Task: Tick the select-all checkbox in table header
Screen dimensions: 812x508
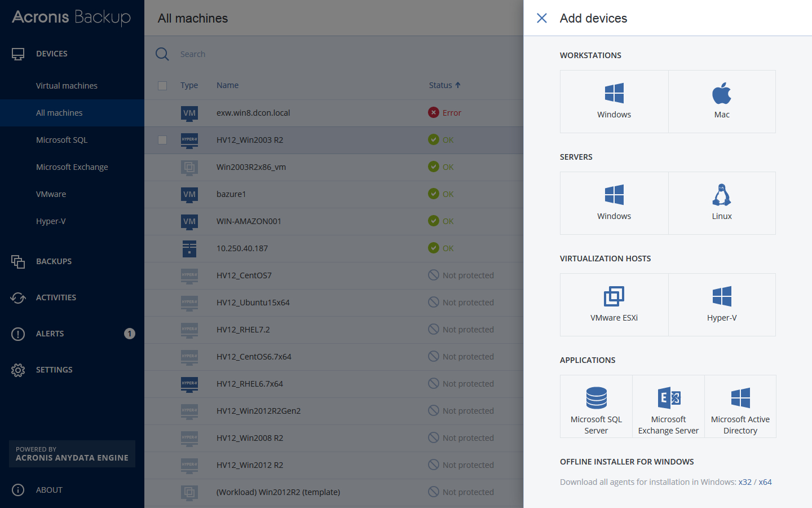Action: pyautogui.click(x=162, y=86)
